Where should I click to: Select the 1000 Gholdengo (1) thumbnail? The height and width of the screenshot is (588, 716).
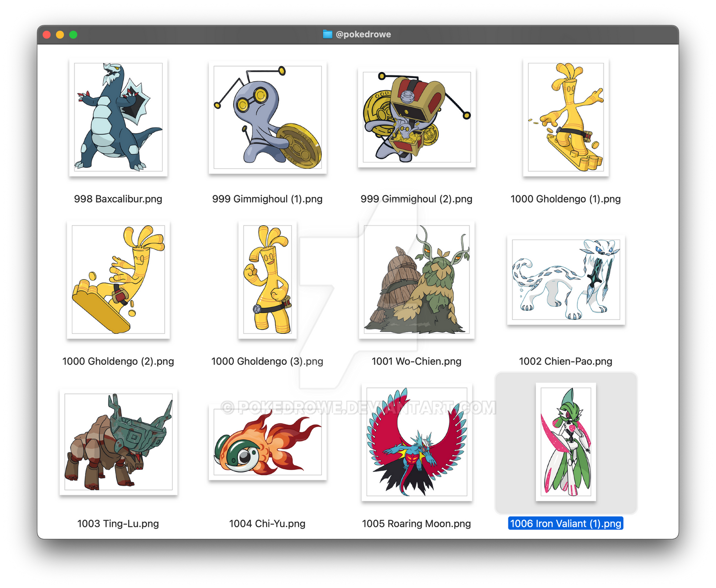[566, 117]
